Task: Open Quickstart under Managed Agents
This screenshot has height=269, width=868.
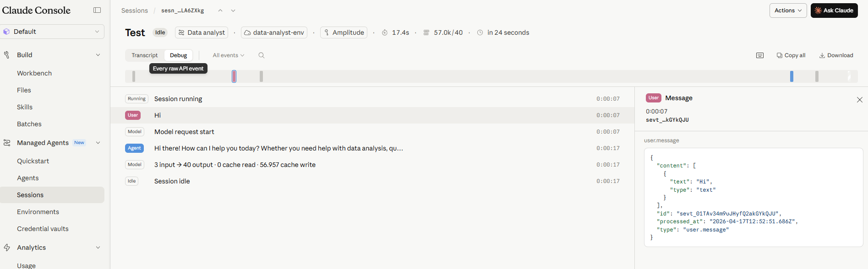Action: click(33, 161)
